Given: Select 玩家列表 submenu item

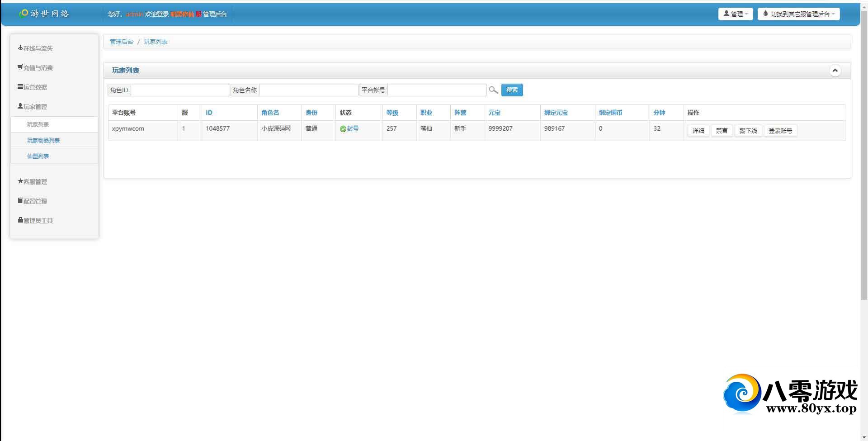Looking at the screenshot, I should pyautogui.click(x=54, y=124).
